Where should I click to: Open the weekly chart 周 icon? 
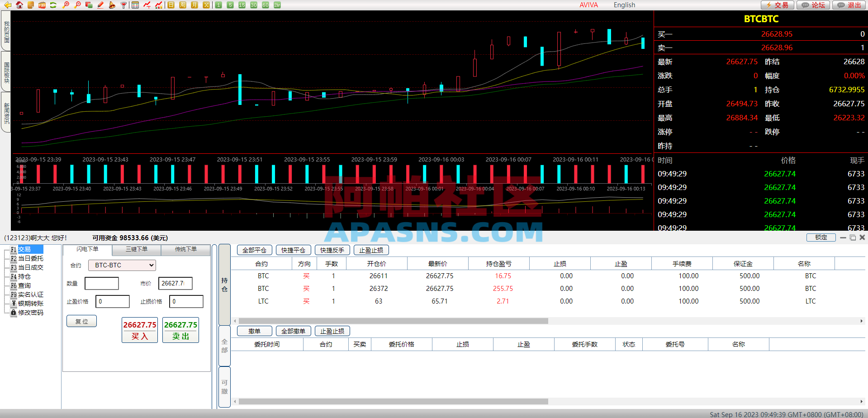(x=183, y=5)
